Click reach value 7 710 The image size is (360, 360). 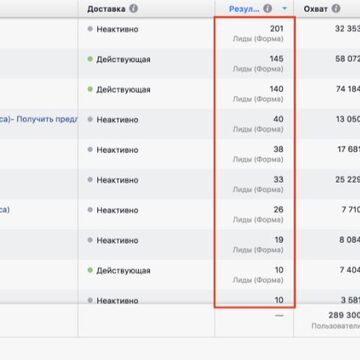pyautogui.click(x=351, y=210)
